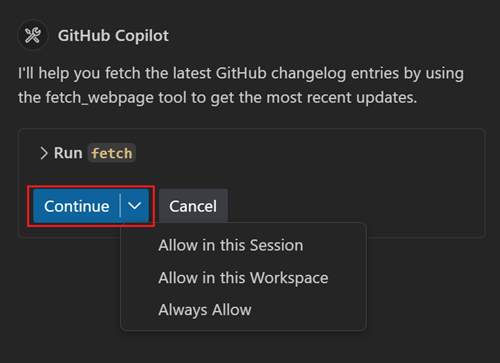Click the GitHub Copilot tools avatar icon
The width and height of the screenshot is (500, 363).
(33, 35)
